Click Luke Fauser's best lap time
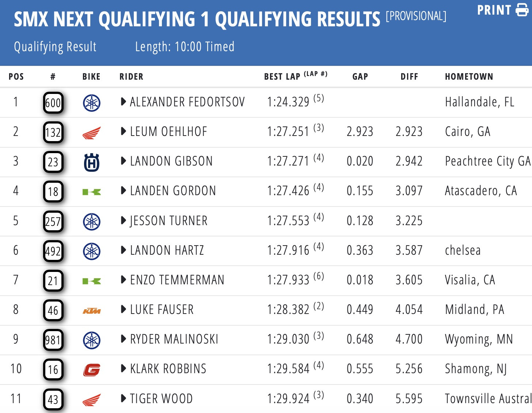Viewport: 532px width, 413px height. pyautogui.click(x=288, y=310)
